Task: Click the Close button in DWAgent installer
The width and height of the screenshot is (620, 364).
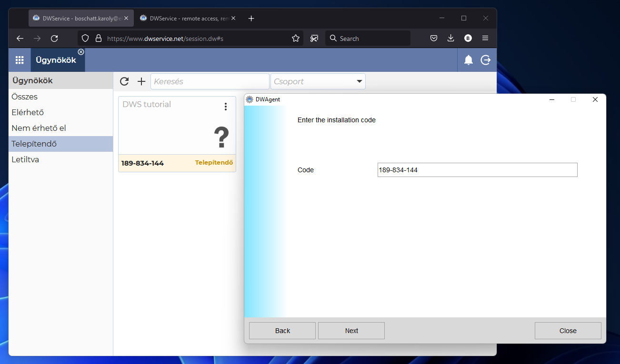Action: click(568, 331)
